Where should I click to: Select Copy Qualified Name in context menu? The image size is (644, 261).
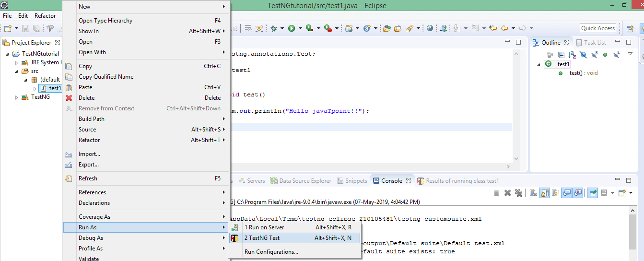point(146,77)
